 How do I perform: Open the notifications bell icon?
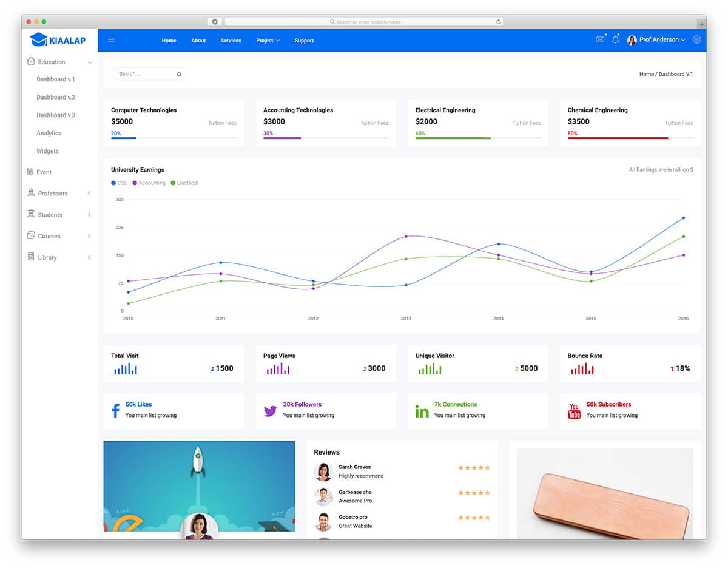(615, 39)
